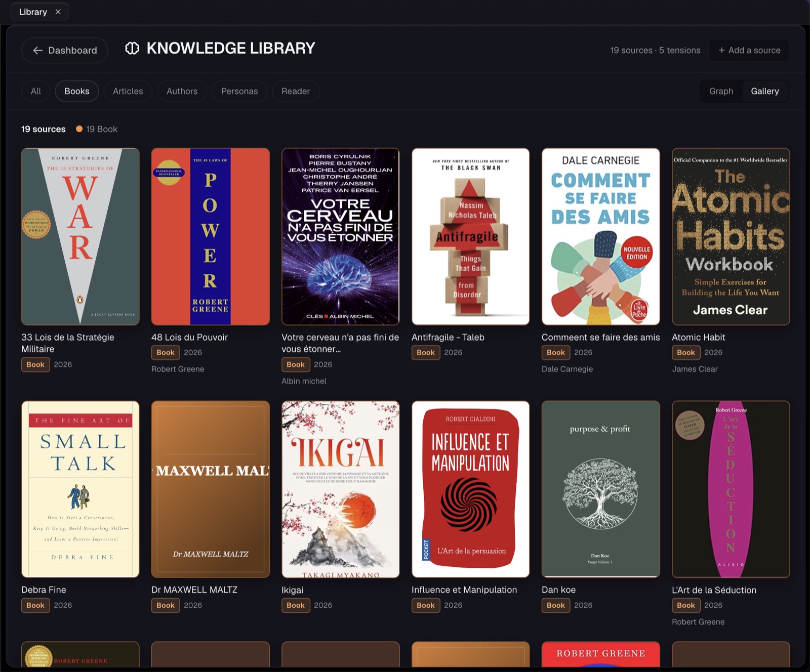
Task: Click the title Influence et Manipulation
Action: click(x=464, y=590)
